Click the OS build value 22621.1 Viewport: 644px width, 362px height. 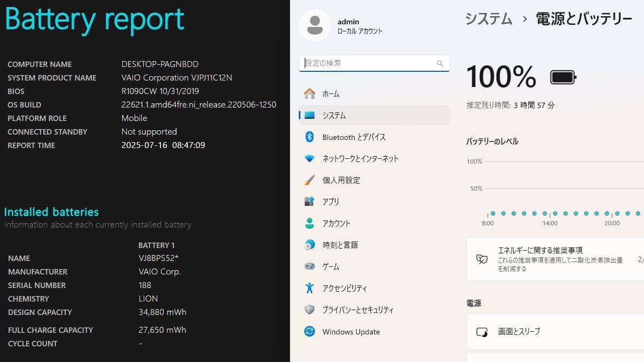(x=199, y=105)
